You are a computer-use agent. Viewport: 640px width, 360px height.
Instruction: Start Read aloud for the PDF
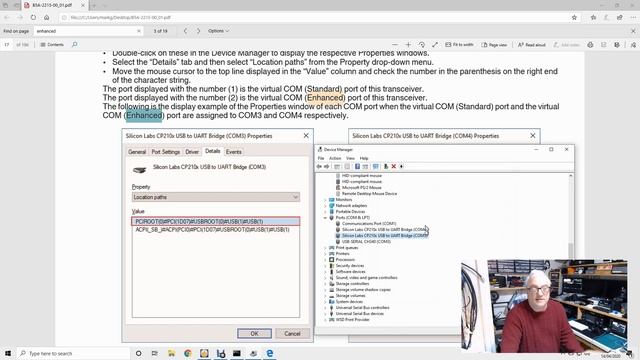tap(531, 44)
